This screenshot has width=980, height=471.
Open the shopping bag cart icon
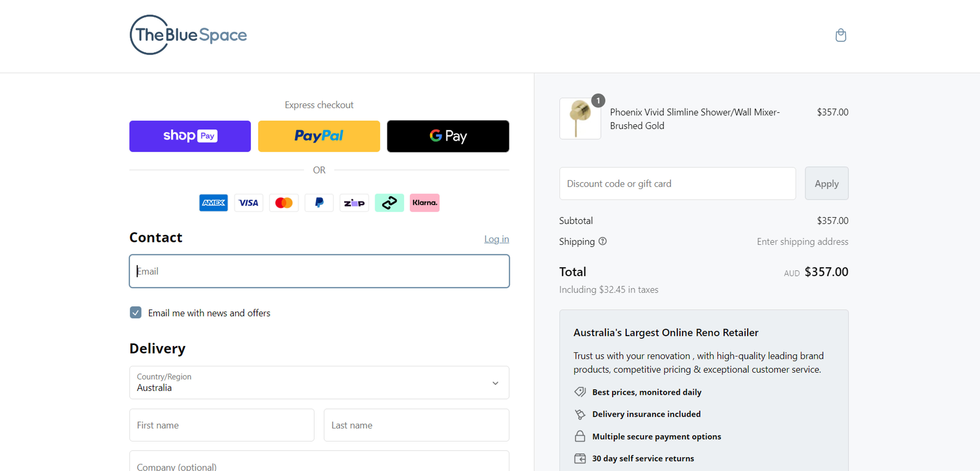tap(840, 35)
